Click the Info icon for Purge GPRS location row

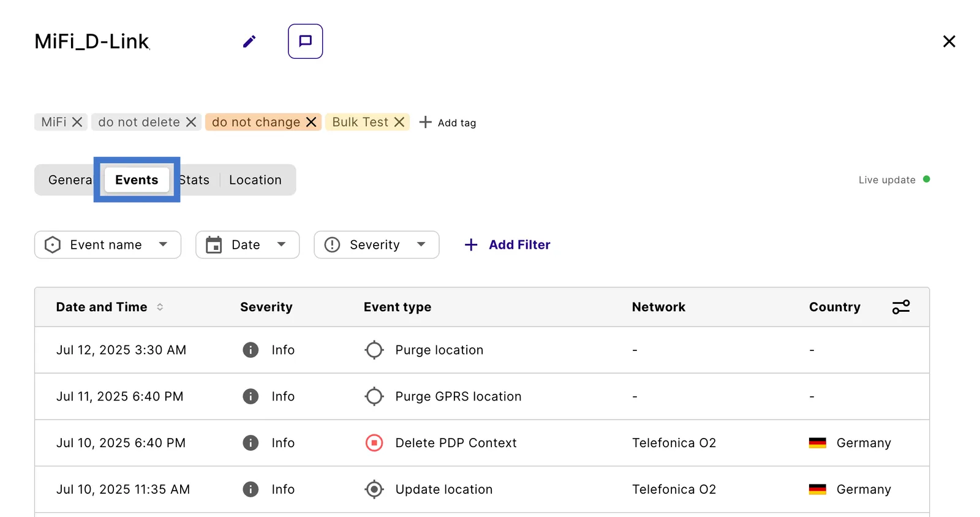(251, 396)
